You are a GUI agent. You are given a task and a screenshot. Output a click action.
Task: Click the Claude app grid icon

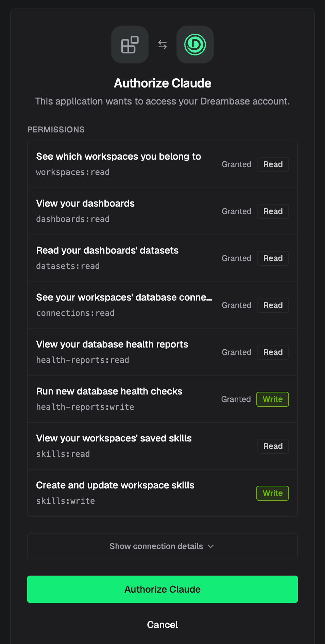(130, 45)
